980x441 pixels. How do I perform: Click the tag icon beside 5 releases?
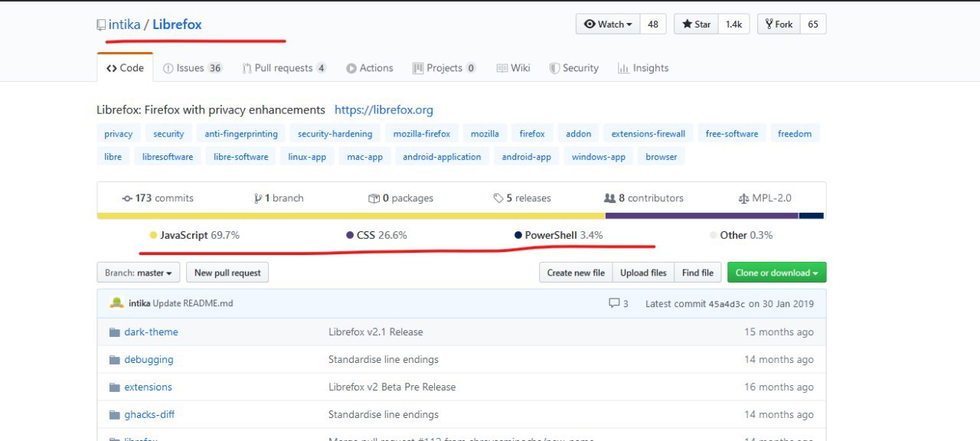498,198
